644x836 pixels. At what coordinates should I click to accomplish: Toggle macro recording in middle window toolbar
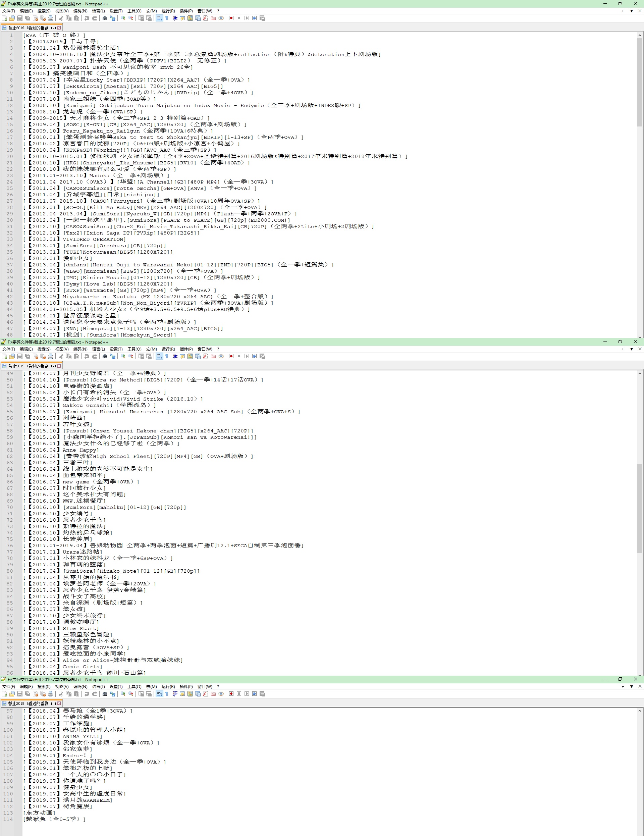(x=231, y=356)
